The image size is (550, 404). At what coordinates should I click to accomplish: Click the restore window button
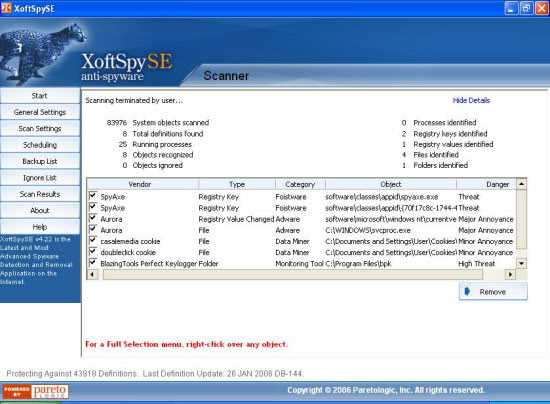tap(526, 8)
